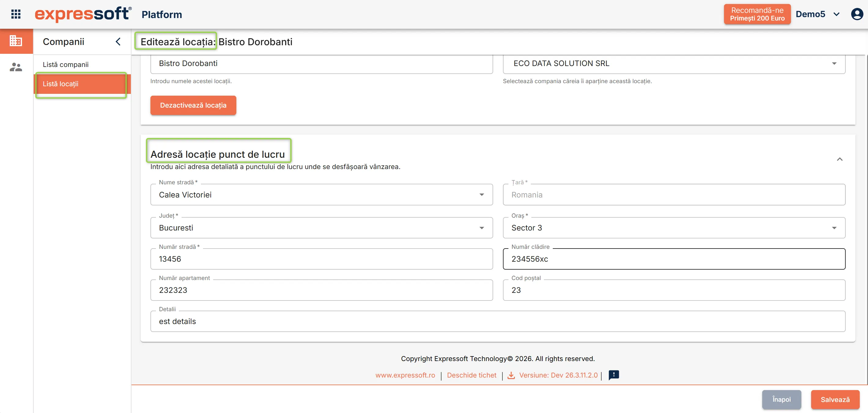Click the location name field Bistro Dorobanti
This screenshot has width=868, height=413.
[321, 63]
